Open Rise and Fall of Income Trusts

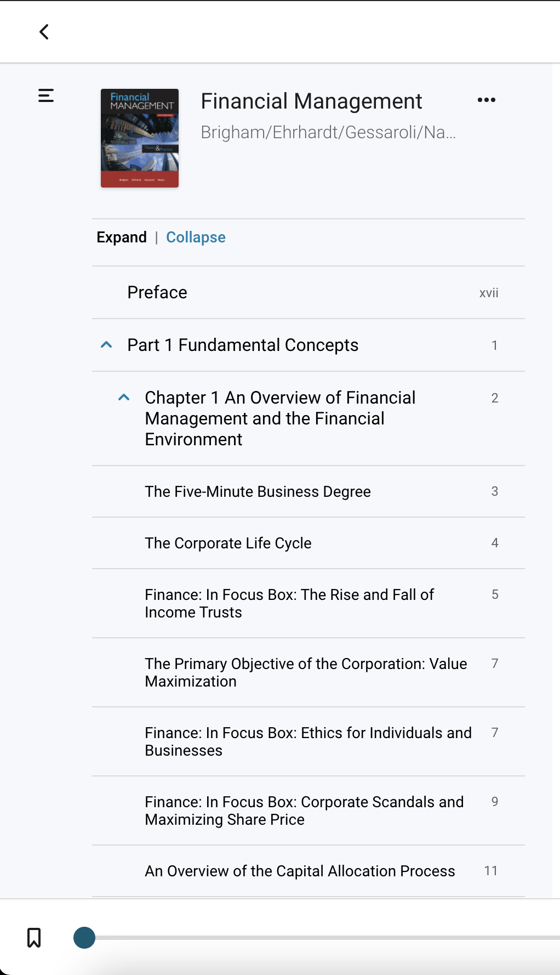(x=308, y=603)
